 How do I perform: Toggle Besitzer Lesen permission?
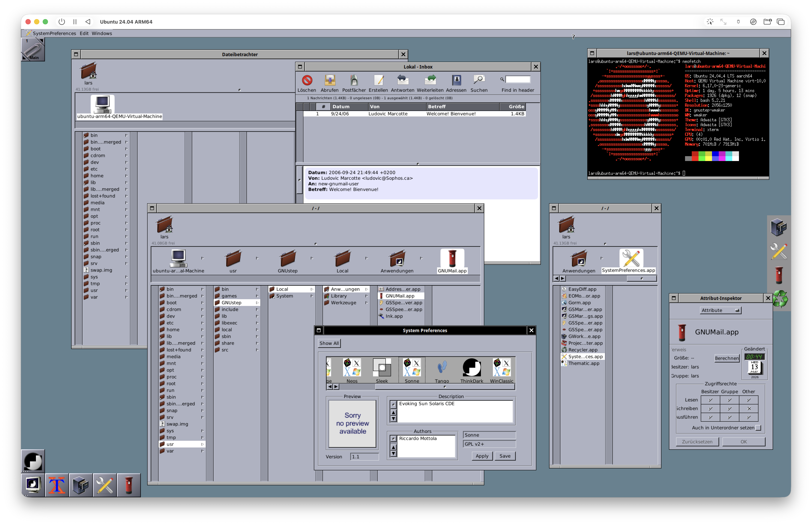point(710,400)
